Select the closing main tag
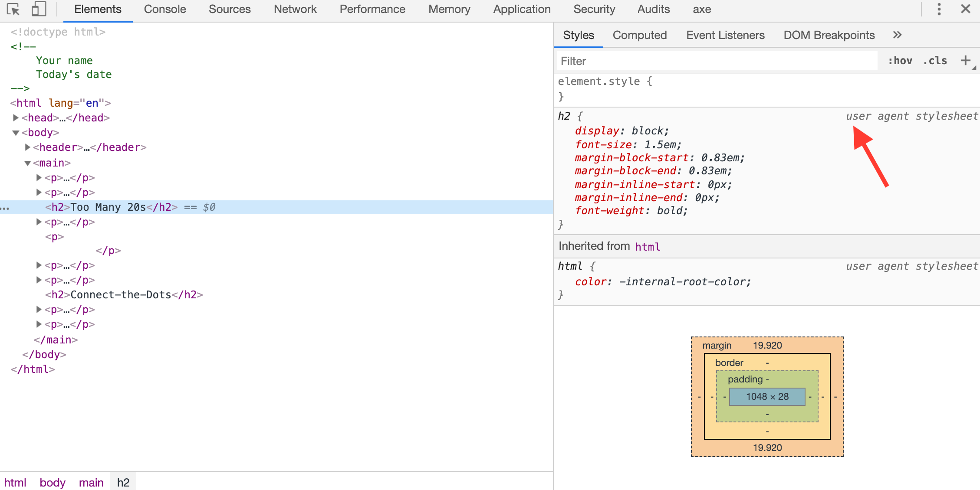This screenshot has width=980, height=490. click(x=56, y=340)
